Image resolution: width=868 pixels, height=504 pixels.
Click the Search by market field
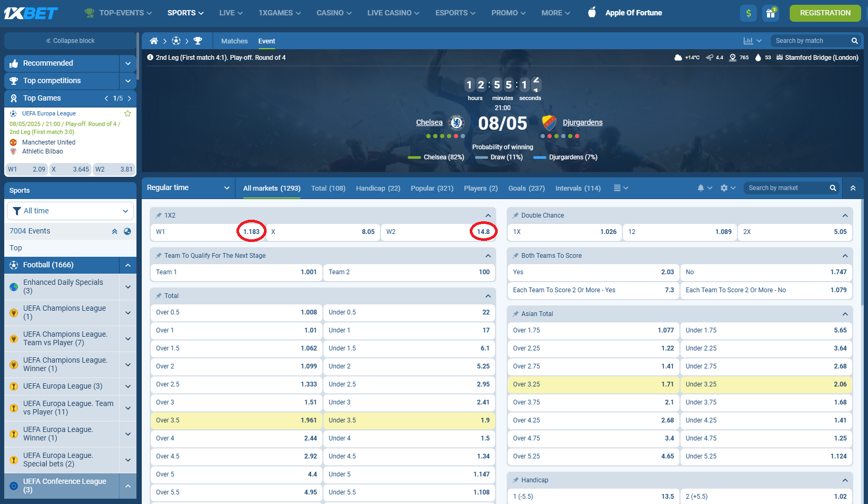coord(787,188)
